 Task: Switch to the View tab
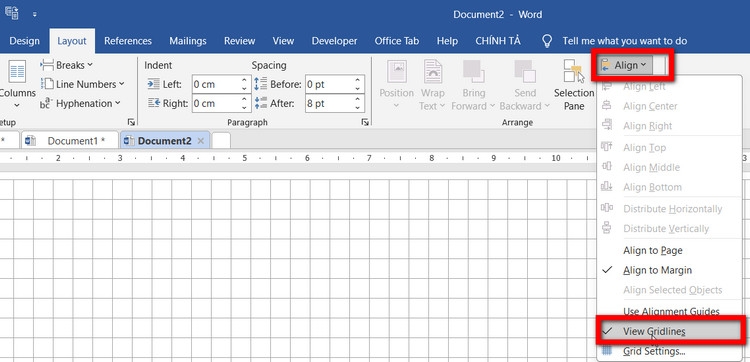coord(283,41)
